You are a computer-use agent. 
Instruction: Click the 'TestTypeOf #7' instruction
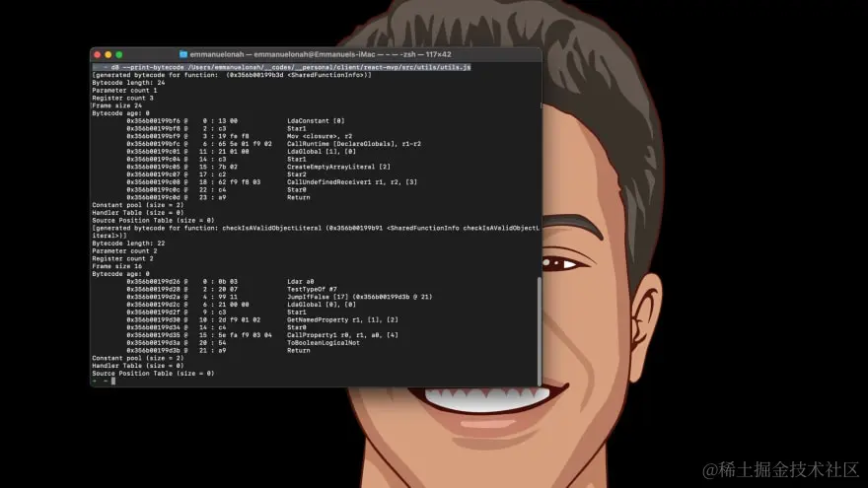pos(312,290)
